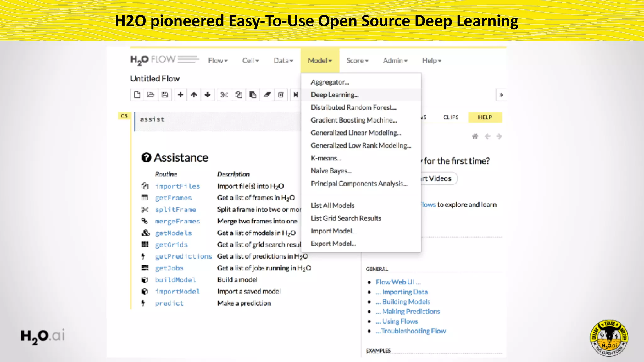
Task: Choose Export Model menu entry
Action: 361,244
